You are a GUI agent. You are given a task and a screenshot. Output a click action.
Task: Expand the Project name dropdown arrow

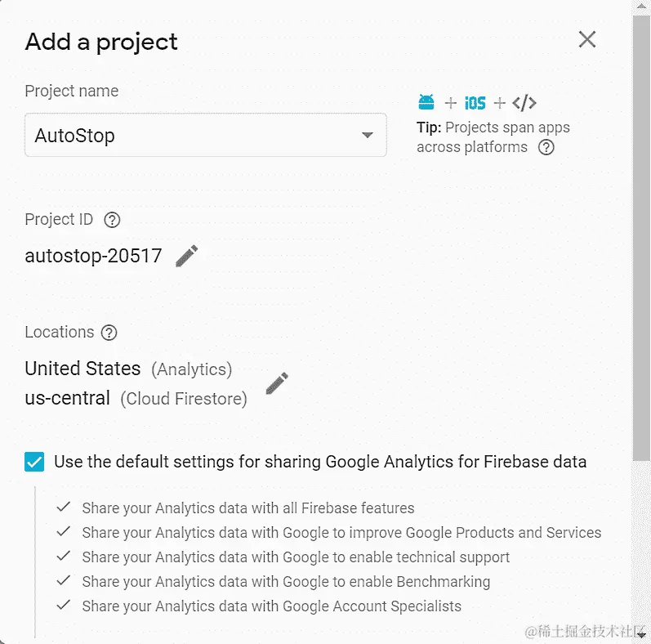[368, 136]
